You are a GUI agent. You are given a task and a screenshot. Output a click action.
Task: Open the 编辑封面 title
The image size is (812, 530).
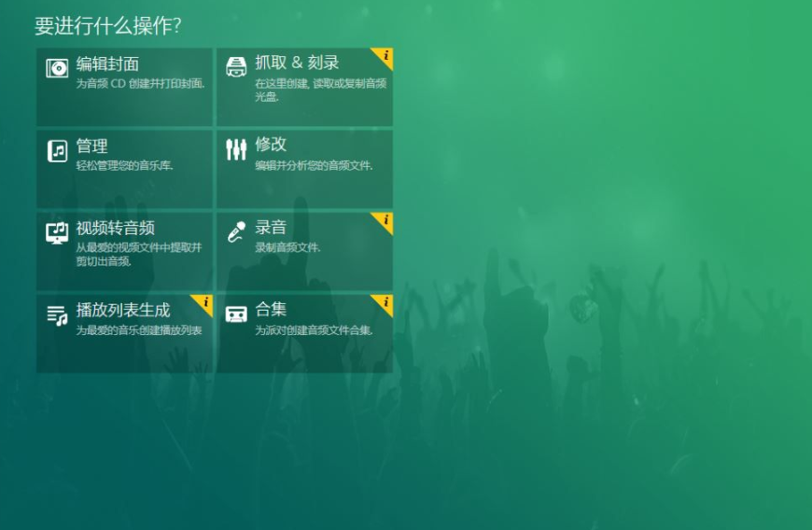point(107,63)
